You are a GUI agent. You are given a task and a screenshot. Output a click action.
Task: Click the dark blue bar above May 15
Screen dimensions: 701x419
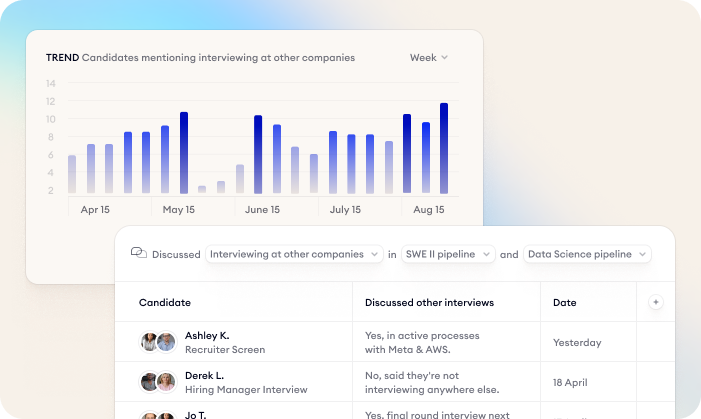pos(184,153)
